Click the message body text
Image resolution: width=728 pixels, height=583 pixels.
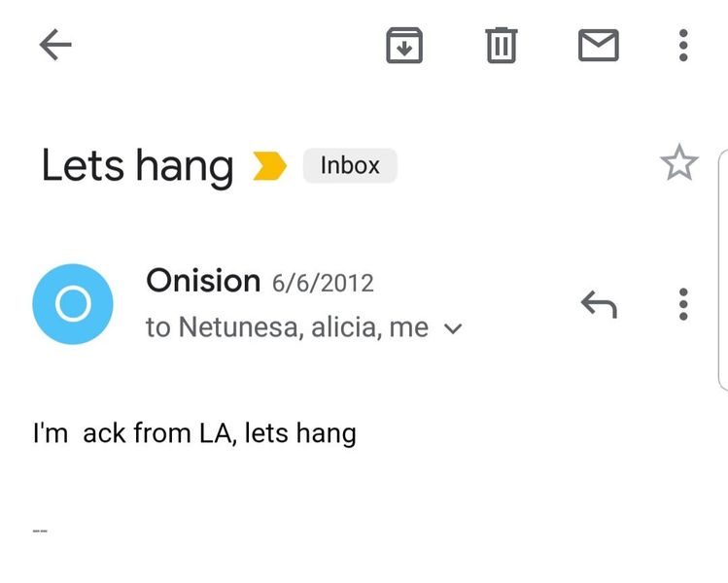[x=194, y=432]
